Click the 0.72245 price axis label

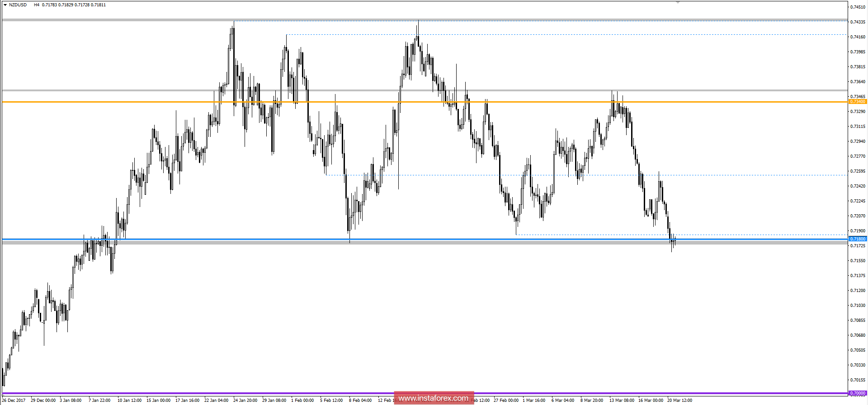pos(858,201)
